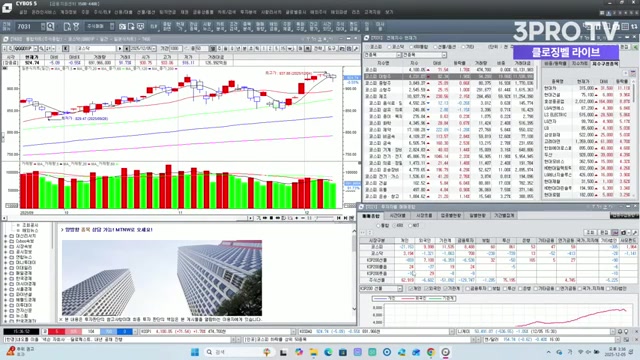This screenshot has width=640, height=360.
Task: Open the KOSPI200 futures dropdown in investor window
Action: (x=400, y=289)
